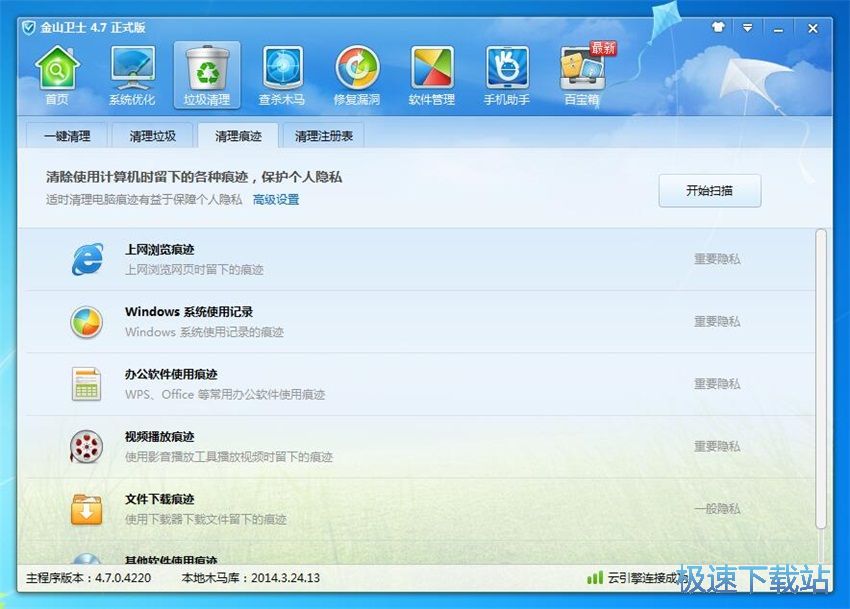Click 一般隐私 label in 文件下载痕迹 row
Viewport: 850px width, 609px height.
click(717, 508)
